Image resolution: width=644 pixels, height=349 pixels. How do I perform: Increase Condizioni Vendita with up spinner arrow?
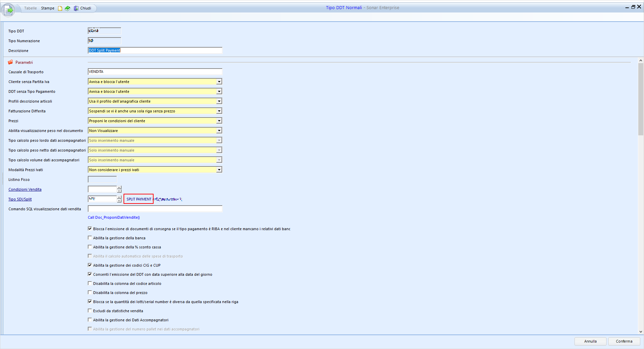[x=119, y=187]
